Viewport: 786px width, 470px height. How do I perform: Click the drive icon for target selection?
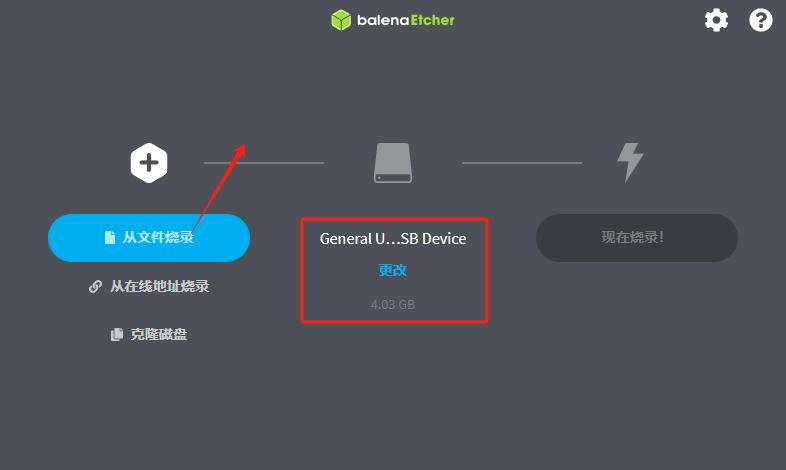[393, 163]
